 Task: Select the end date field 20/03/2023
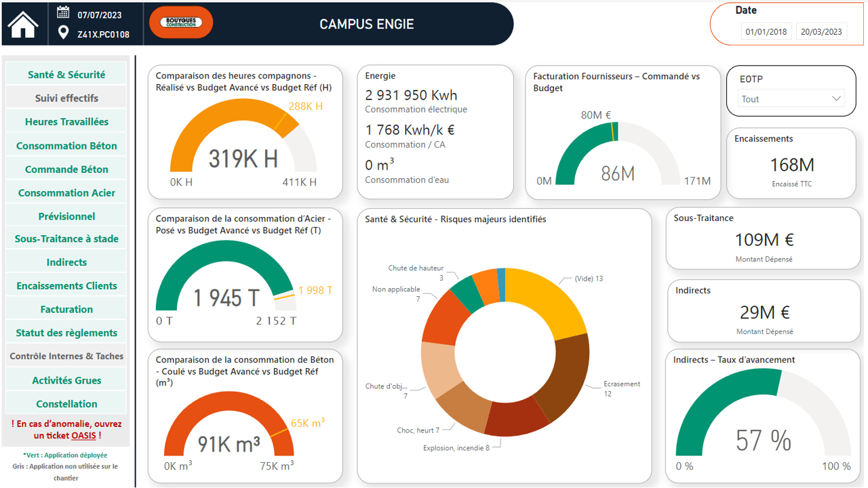click(821, 32)
